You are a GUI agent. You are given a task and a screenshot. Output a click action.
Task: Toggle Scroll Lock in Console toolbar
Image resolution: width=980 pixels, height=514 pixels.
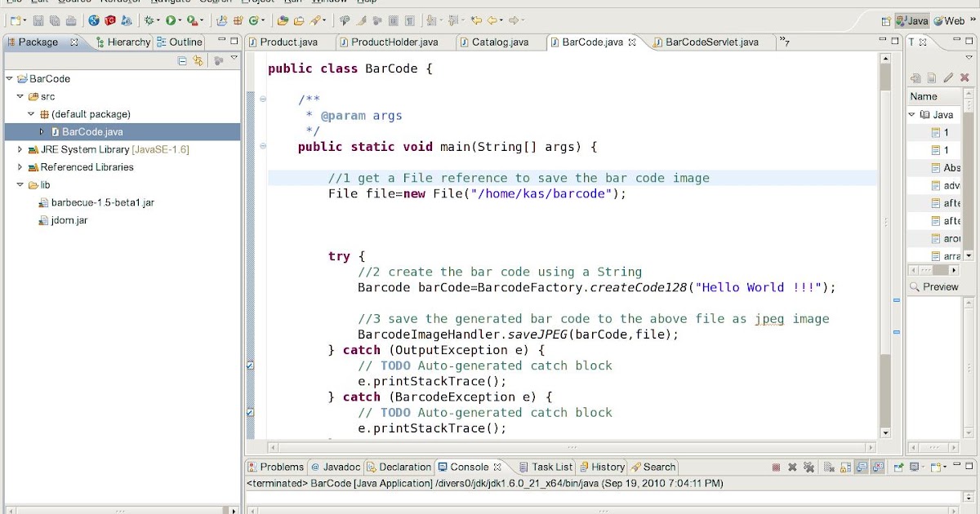845,467
